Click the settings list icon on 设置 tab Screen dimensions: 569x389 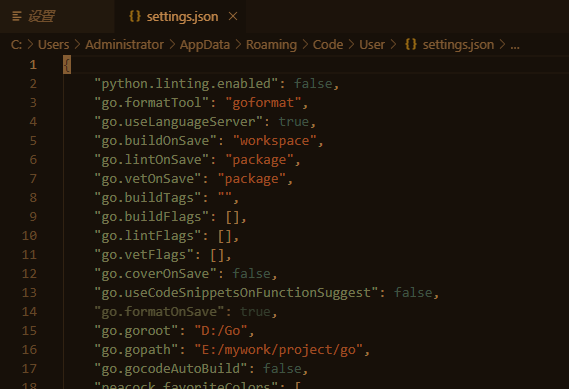click(17, 16)
